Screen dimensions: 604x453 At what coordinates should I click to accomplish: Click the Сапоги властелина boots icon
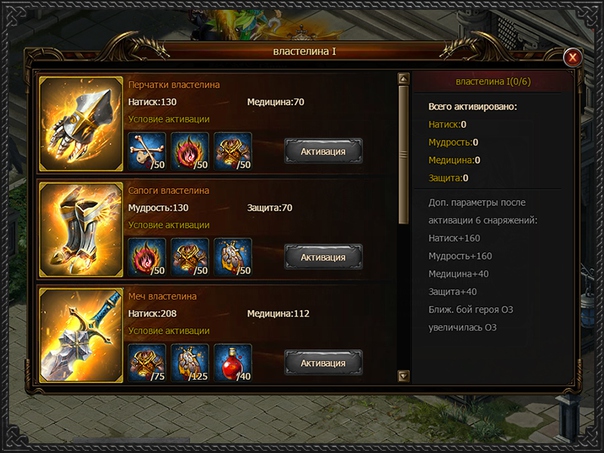81,230
